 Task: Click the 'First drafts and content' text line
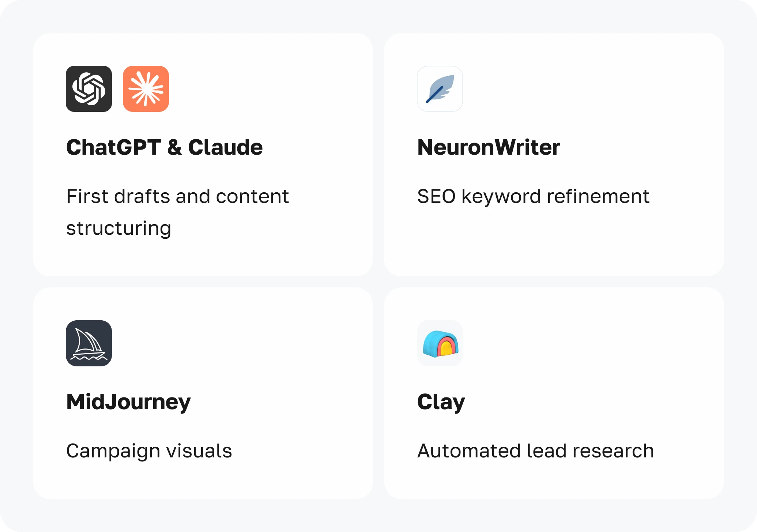tap(178, 196)
